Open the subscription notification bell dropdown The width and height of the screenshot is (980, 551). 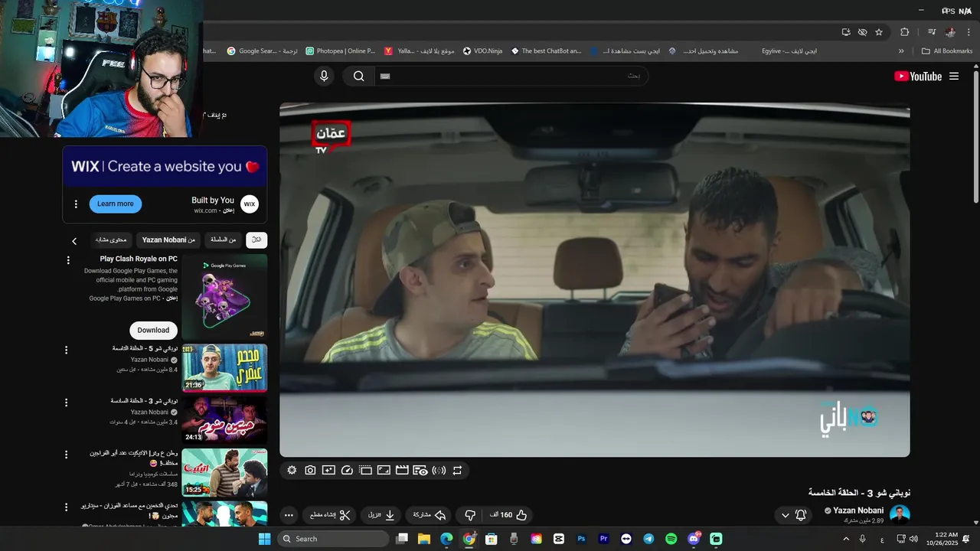[x=793, y=515]
